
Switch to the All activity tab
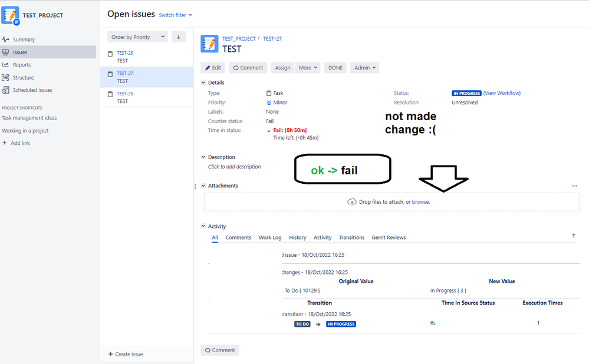pos(215,237)
